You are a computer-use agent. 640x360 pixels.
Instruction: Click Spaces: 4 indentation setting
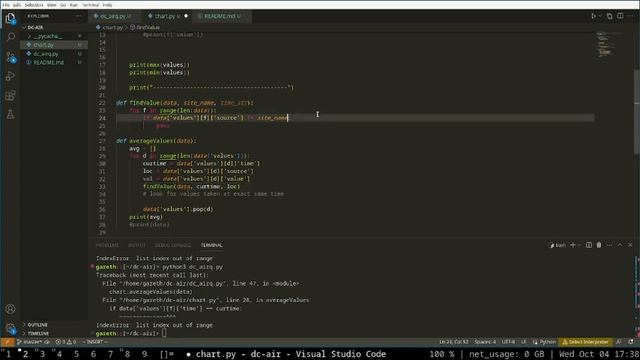pos(485,342)
